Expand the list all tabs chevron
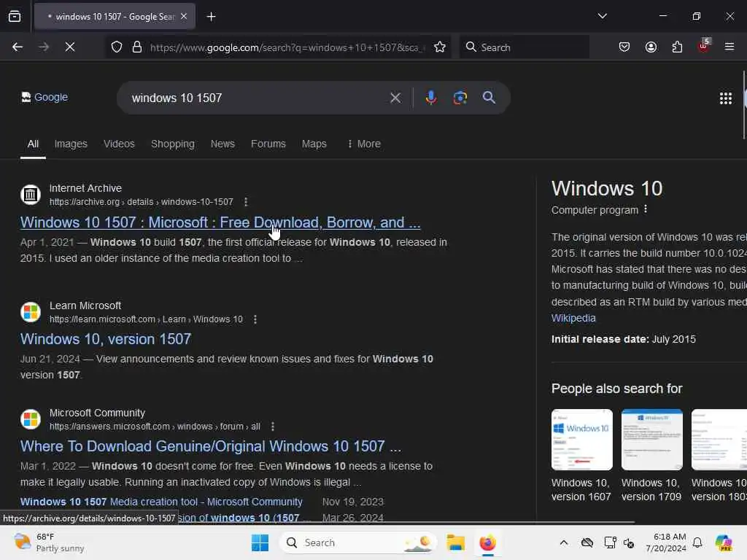The width and height of the screenshot is (747, 560). tap(602, 16)
